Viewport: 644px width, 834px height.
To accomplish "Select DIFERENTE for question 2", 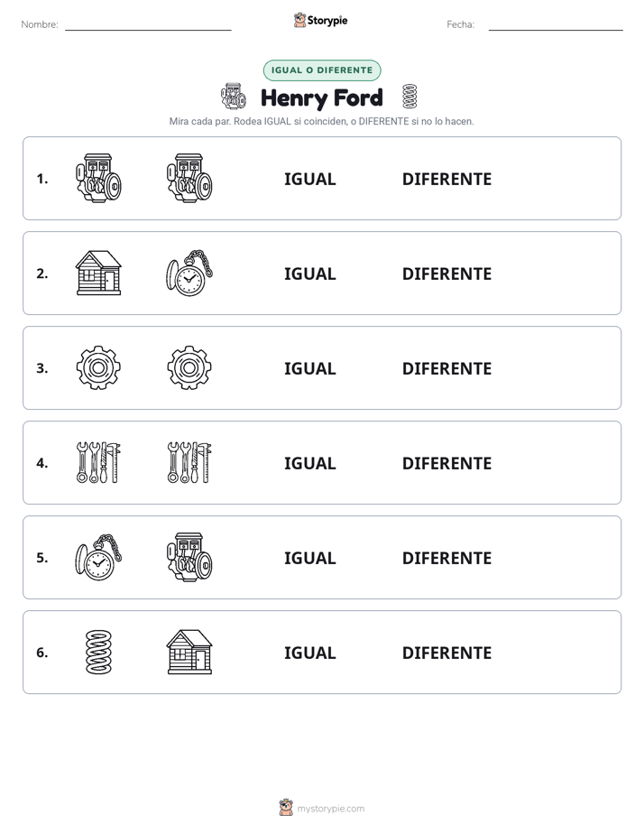I will [446, 273].
